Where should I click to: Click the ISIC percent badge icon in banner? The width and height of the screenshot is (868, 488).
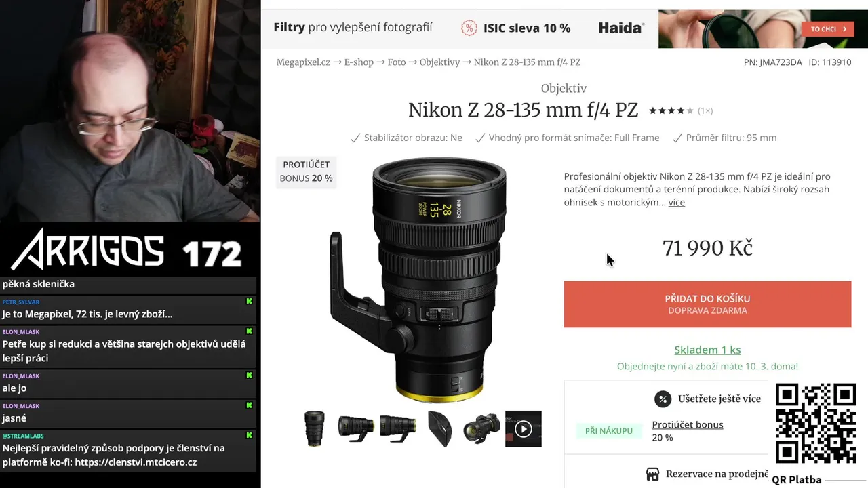pyautogui.click(x=469, y=28)
